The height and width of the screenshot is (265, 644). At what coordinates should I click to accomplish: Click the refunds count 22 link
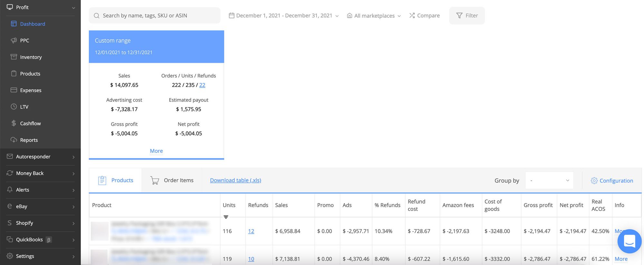[202, 85]
